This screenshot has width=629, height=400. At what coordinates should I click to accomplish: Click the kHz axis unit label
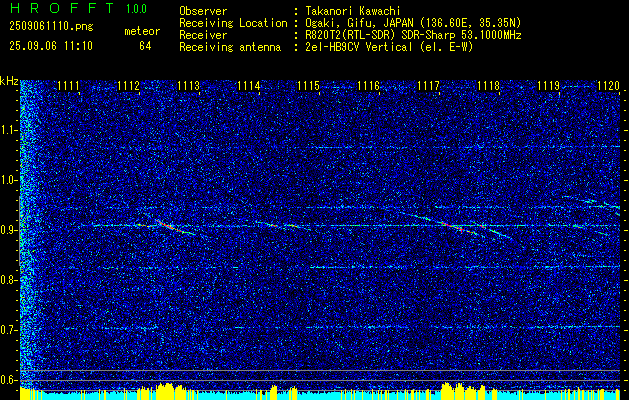pos(9,81)
